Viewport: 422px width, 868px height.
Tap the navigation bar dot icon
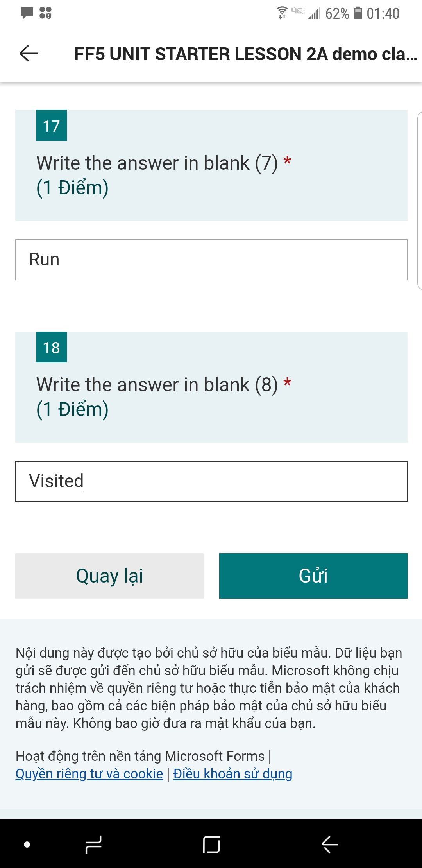pos(27,845)
